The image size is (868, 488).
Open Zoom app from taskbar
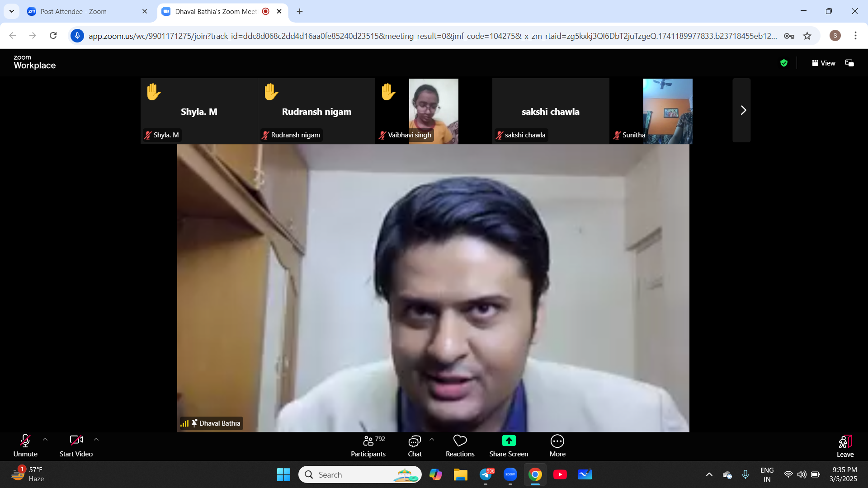click(x=510, y=474)
